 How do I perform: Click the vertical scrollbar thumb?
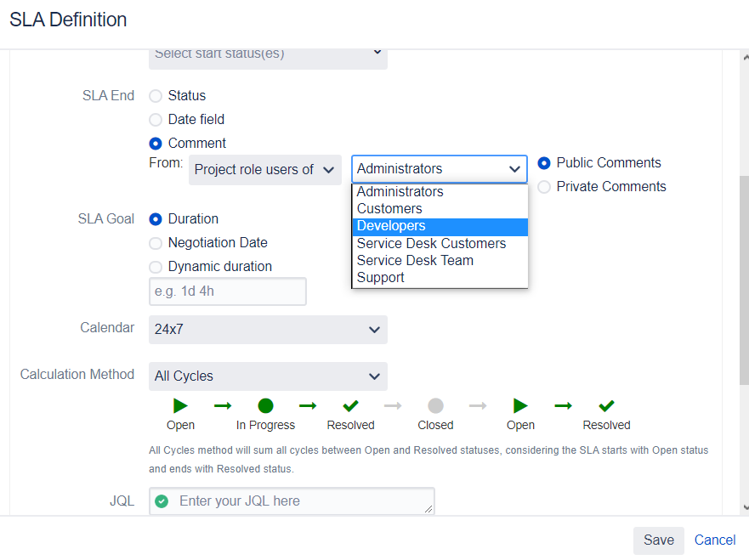[x=744, y=280]
